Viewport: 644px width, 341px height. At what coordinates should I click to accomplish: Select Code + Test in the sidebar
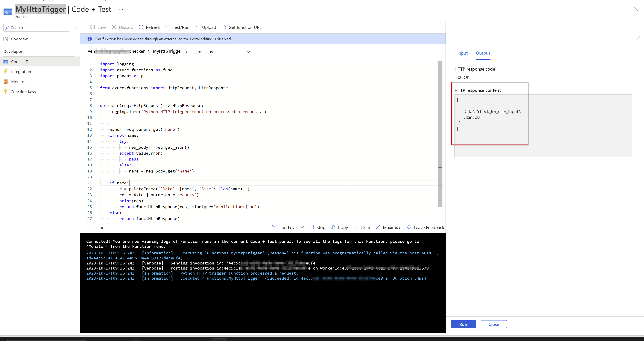[40, 62]
